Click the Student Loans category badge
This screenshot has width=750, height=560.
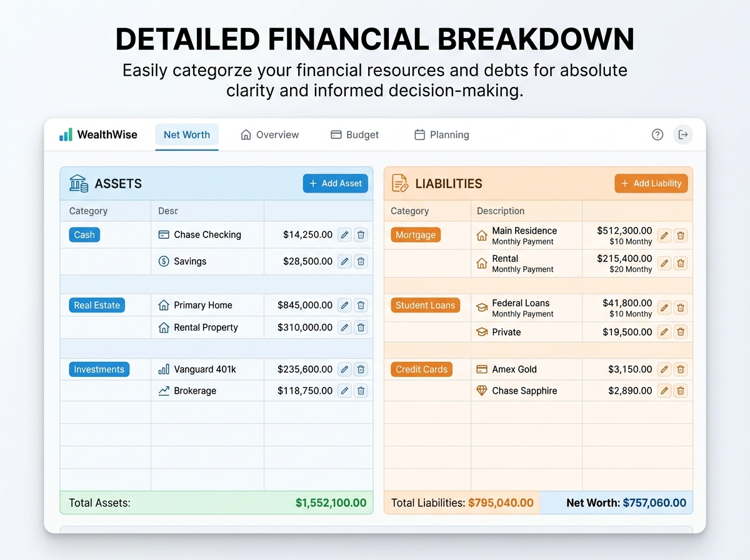tap(425, 306)
